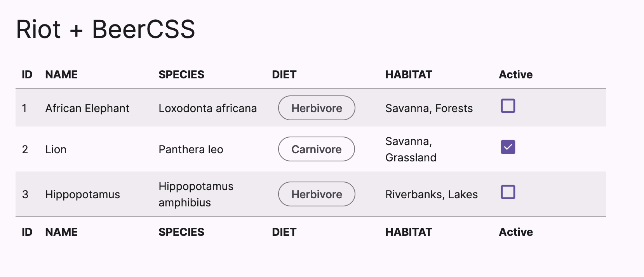Click the Riot + BeerCSS page title
Viewport: 644px width, 277px height.
pyautogui.click(x=105, y=29)
